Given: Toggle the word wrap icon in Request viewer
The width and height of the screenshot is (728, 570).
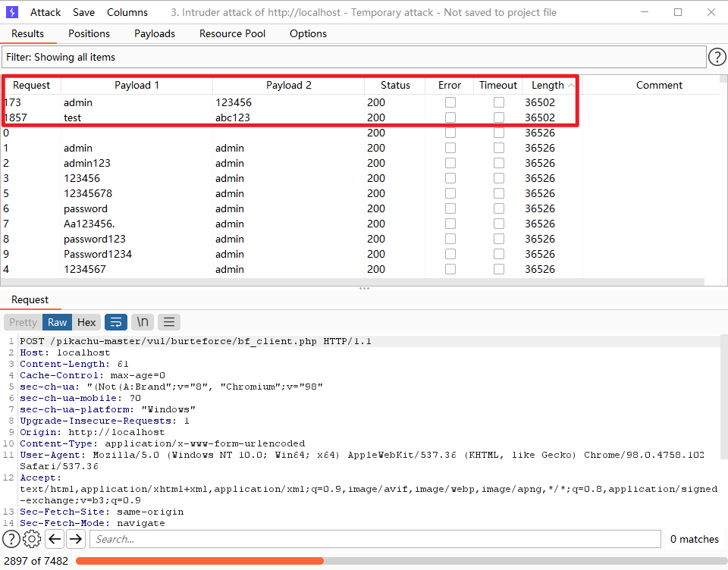Looking at the screenshot, I should 116,322.
